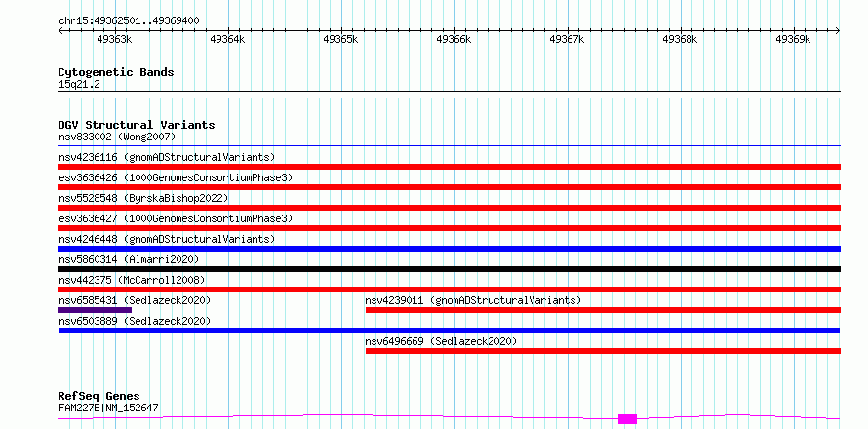868x429 pixels.
Task: Open nsv4236116 (gnomADStructuralVariants) label
Action: coord(167,157)
